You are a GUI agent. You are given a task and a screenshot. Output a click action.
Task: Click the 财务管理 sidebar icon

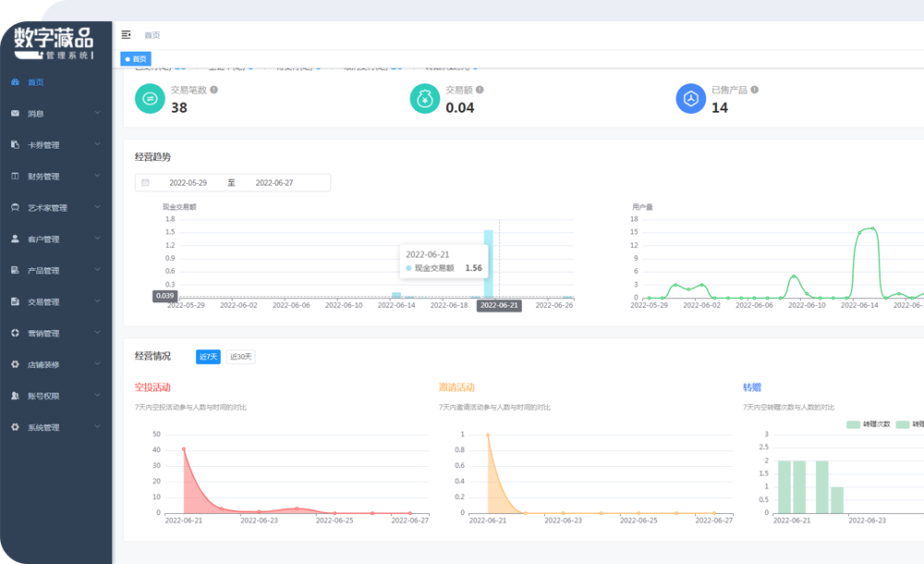pos(16,176)
